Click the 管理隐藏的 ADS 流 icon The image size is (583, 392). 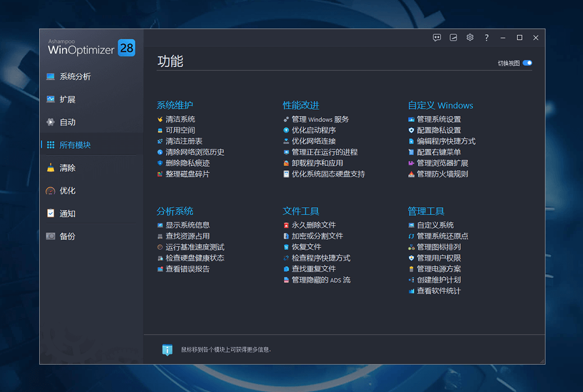click(286, 280)
